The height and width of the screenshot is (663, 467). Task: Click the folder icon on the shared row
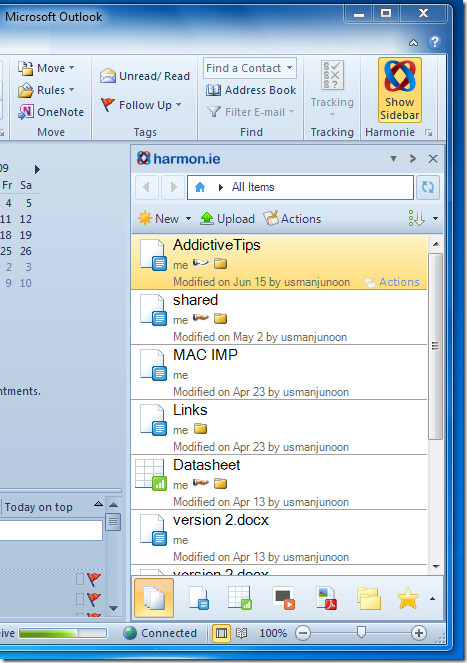click(220, 318)
